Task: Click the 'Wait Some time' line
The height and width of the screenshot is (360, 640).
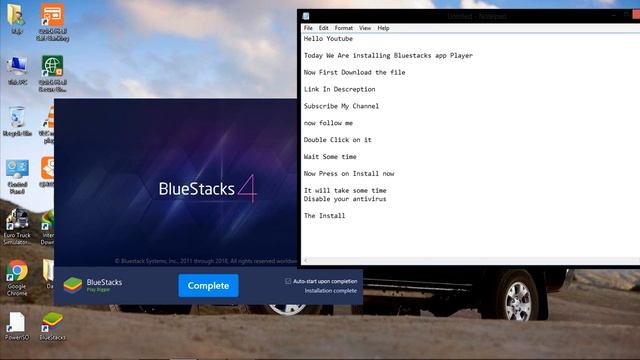Action: pos(330,157)
